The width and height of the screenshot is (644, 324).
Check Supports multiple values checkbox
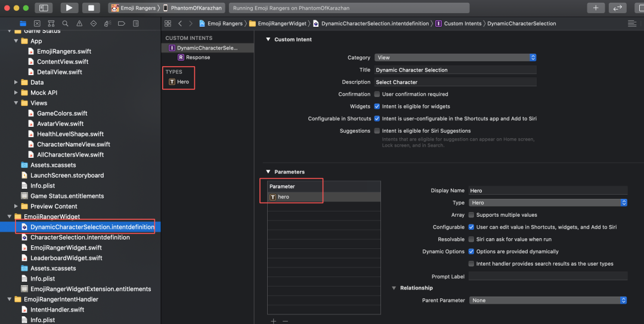pos(472,215)
